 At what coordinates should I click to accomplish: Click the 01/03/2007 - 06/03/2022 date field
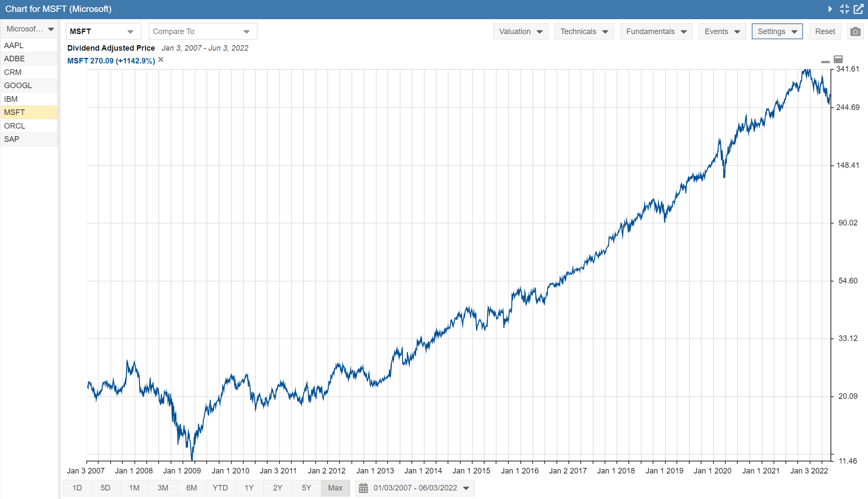[x=415, y=488]
